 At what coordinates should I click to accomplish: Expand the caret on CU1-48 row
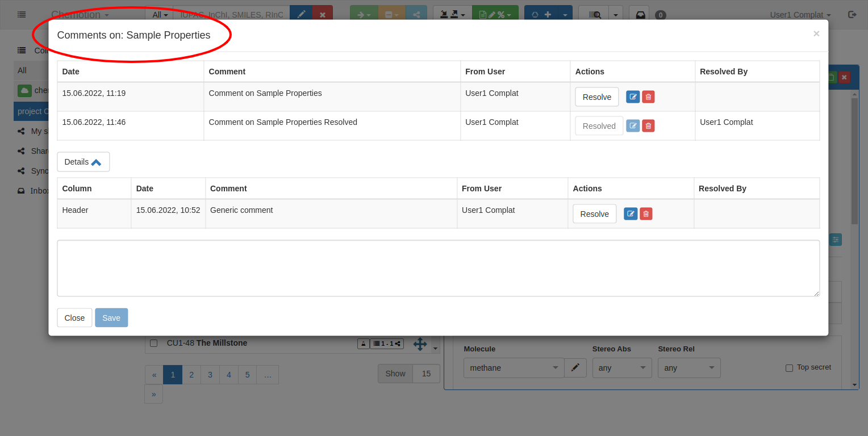[436, 348]
